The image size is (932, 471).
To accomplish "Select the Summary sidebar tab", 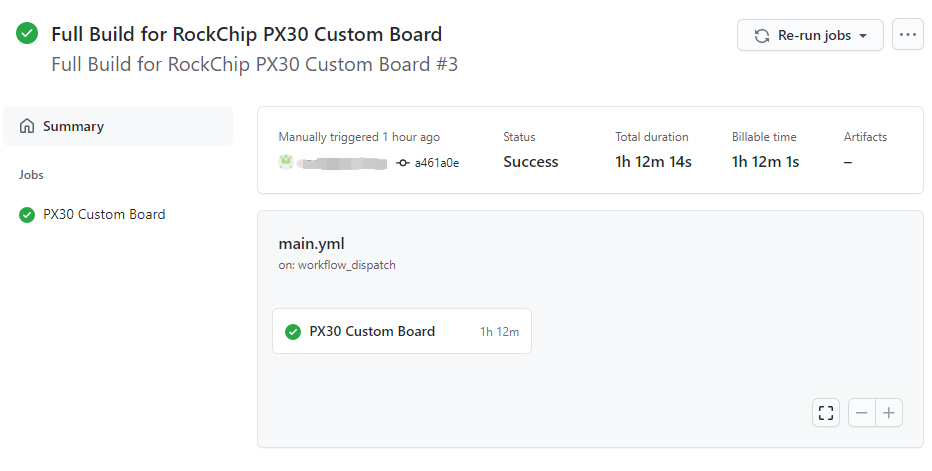I will [x=118, y=126].
